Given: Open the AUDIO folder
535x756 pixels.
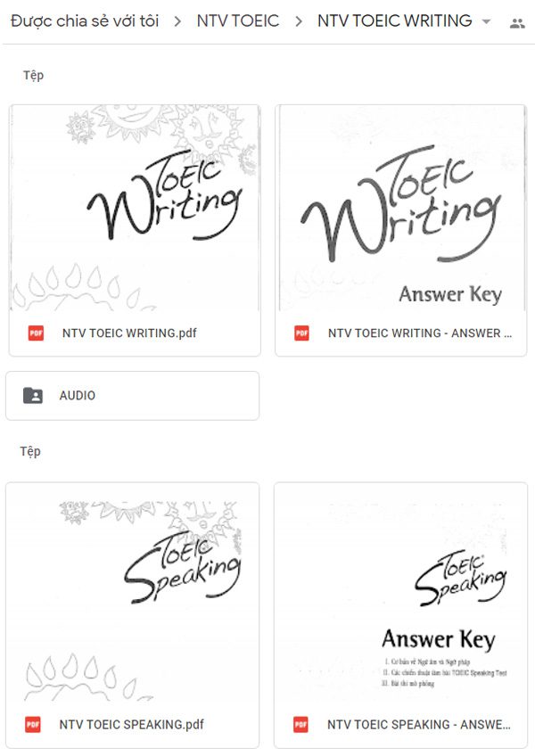Looking at the screenshot, I should 132,395.
